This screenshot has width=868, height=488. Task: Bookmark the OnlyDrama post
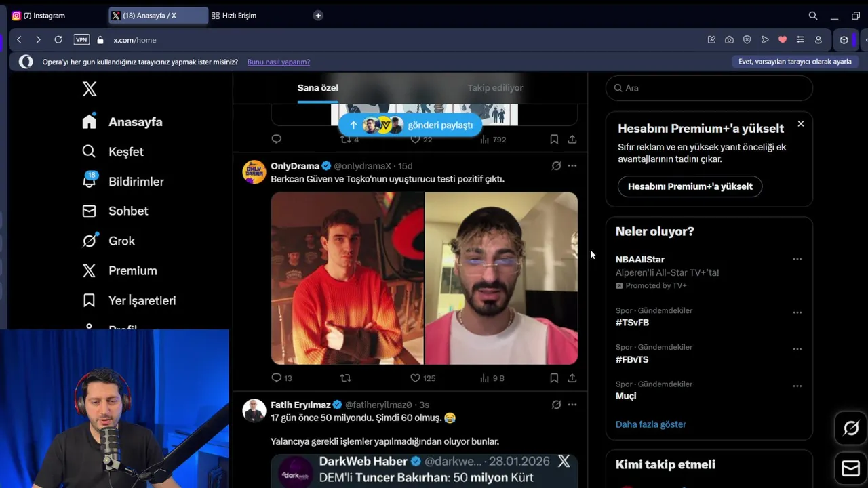coord(554,378)
